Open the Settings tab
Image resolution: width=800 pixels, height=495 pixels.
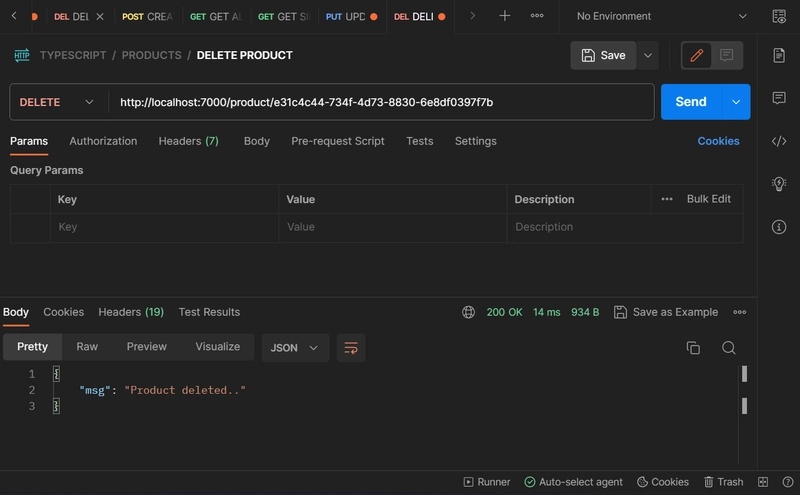[x=476, y=141]
